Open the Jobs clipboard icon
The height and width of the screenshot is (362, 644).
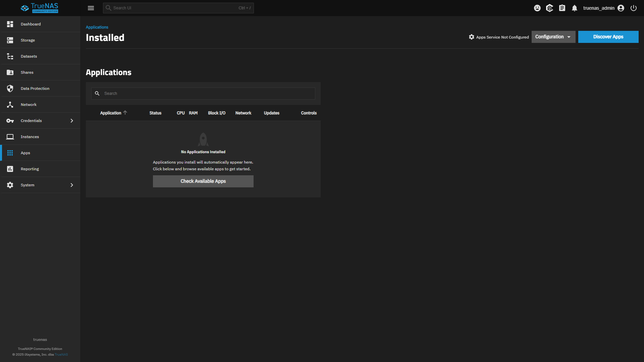click(562, 8)
